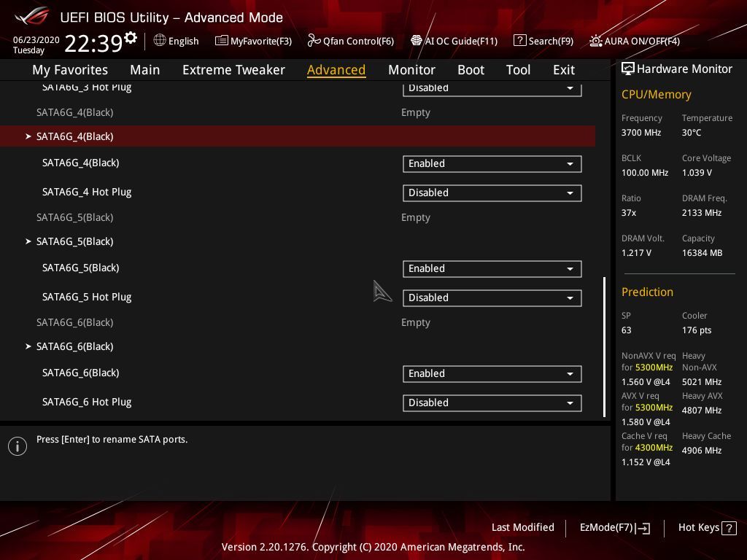Click Last Modified button
Viewport: 747px width, 560px height.
pos(522,528)
